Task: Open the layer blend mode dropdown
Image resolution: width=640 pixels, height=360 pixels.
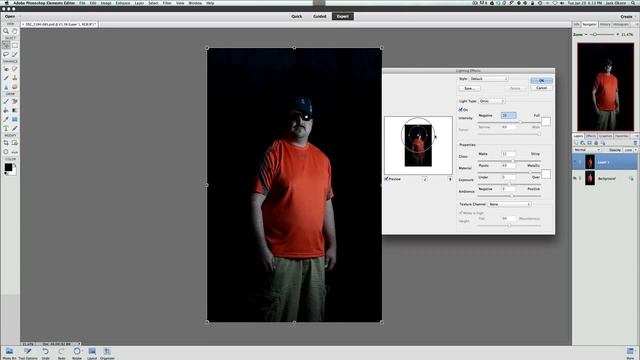Action: [x=587, y=150]
